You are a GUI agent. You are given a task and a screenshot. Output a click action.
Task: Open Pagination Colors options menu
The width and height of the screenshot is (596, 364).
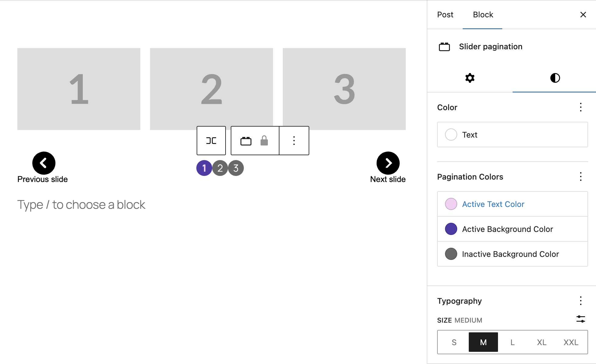(581, 177)
